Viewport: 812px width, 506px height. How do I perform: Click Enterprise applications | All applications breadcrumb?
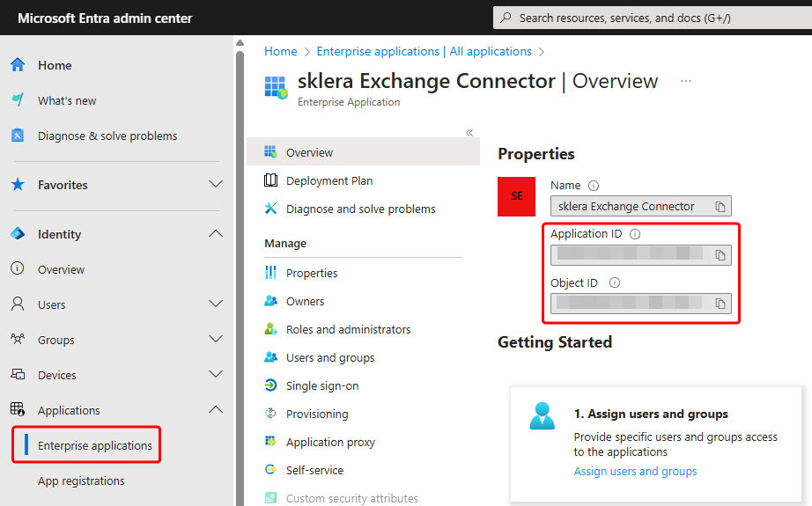(x=424, y=51)
